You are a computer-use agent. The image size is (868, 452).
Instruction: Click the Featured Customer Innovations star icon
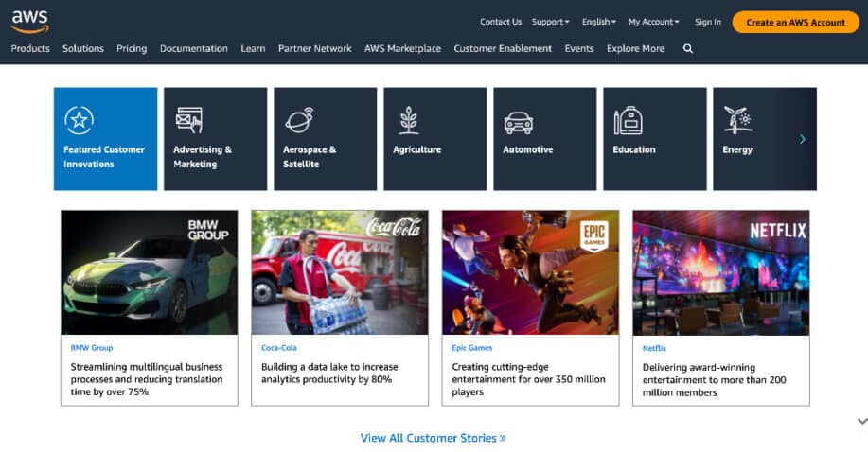(x=79, y=120)
